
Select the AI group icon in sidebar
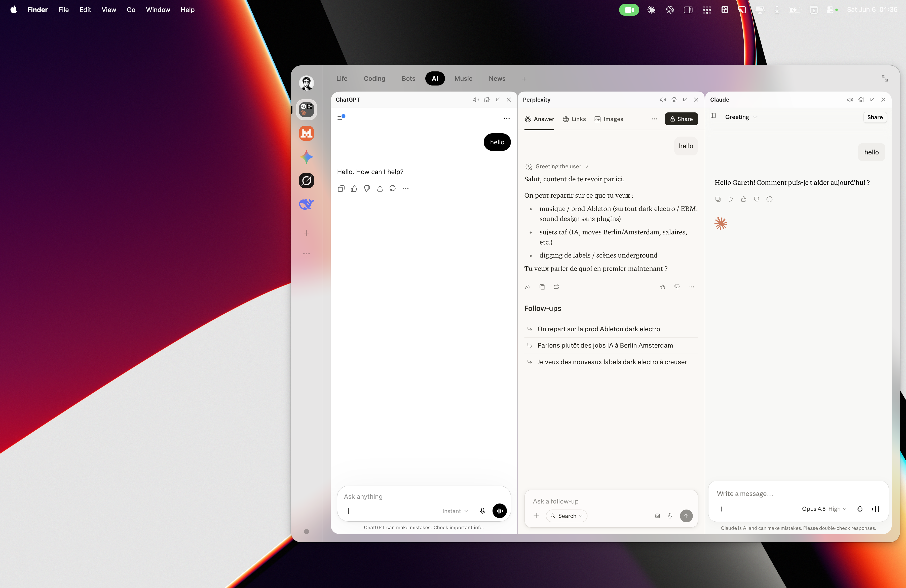click(307, 110)
